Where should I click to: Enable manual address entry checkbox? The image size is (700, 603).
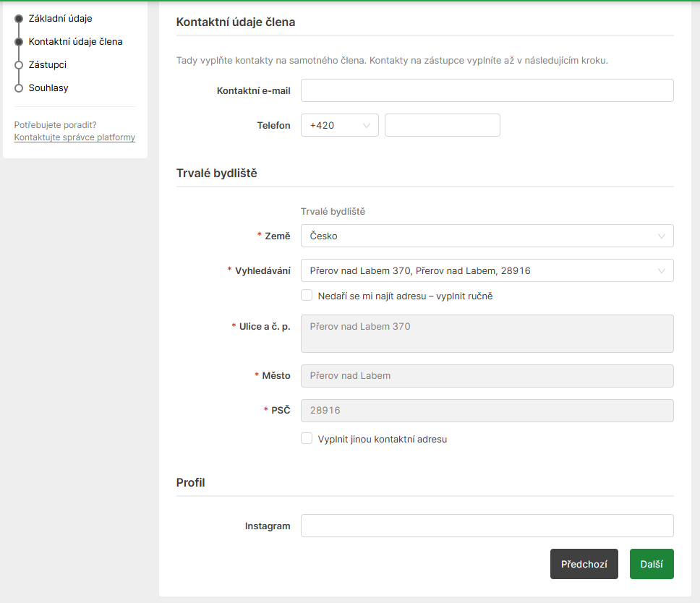(x=307, y=296)
